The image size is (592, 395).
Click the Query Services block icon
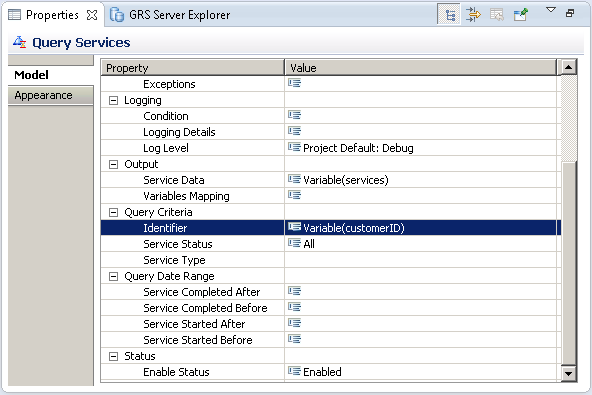20,42
